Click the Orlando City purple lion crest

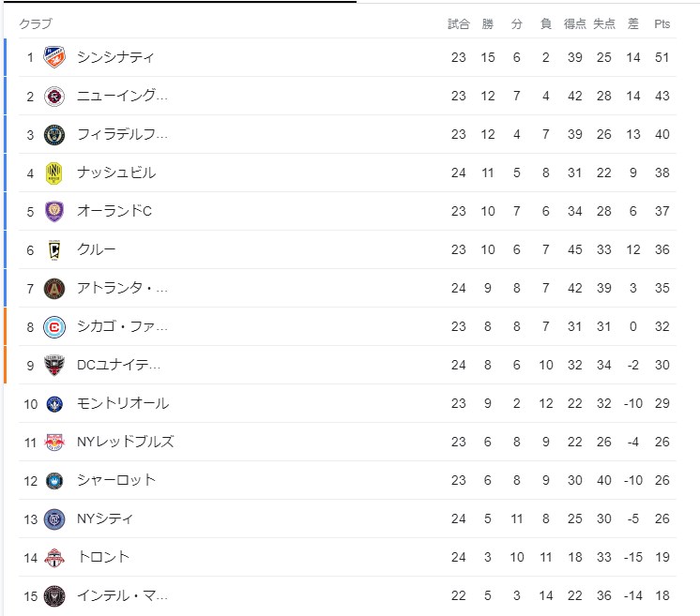coord(54,212)
